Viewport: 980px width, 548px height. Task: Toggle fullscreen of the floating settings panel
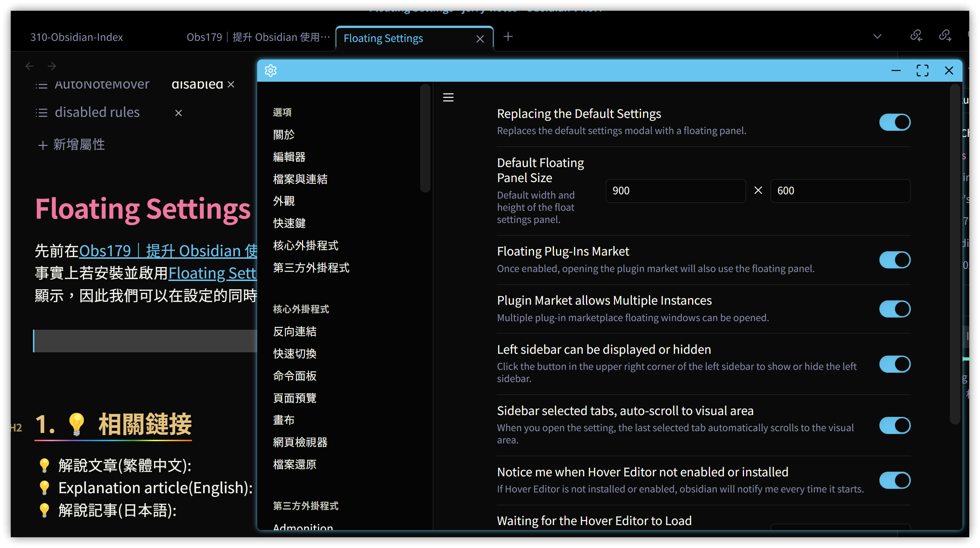[922, 70]
